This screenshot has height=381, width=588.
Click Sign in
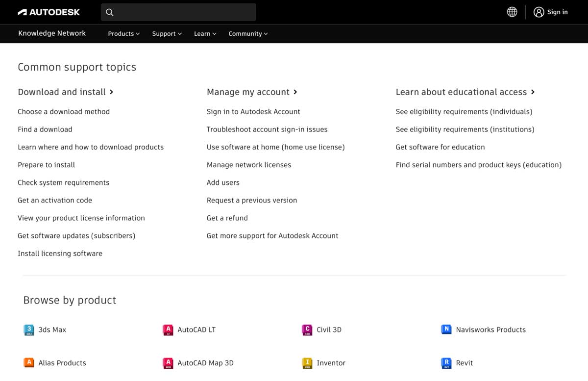(x=550, y=12)
